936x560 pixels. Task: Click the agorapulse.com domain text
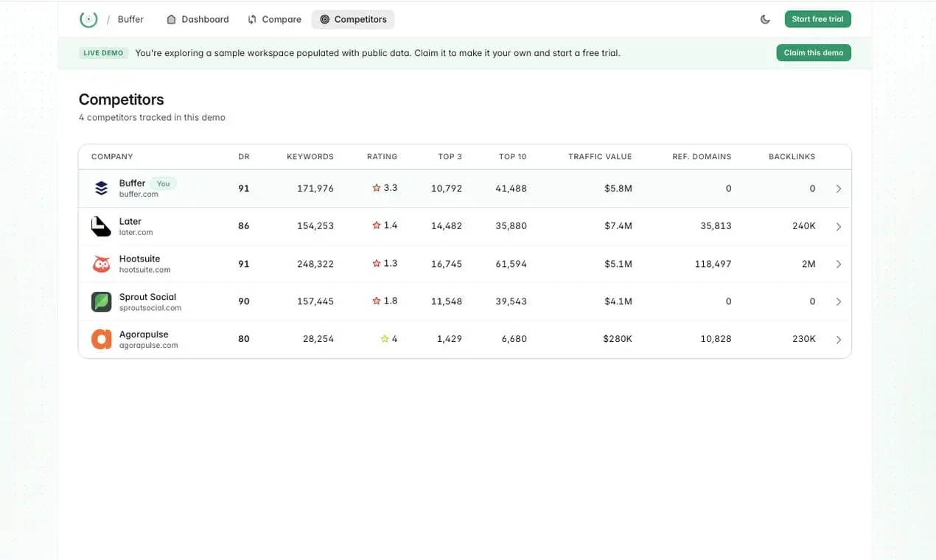[149, 346]
